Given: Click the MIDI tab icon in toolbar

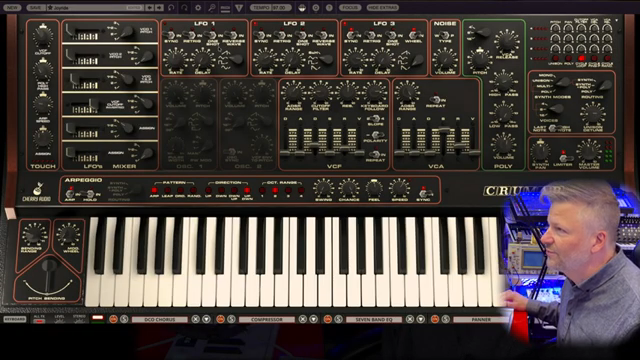Looking at the screenshot, I should tap(225, 7).
